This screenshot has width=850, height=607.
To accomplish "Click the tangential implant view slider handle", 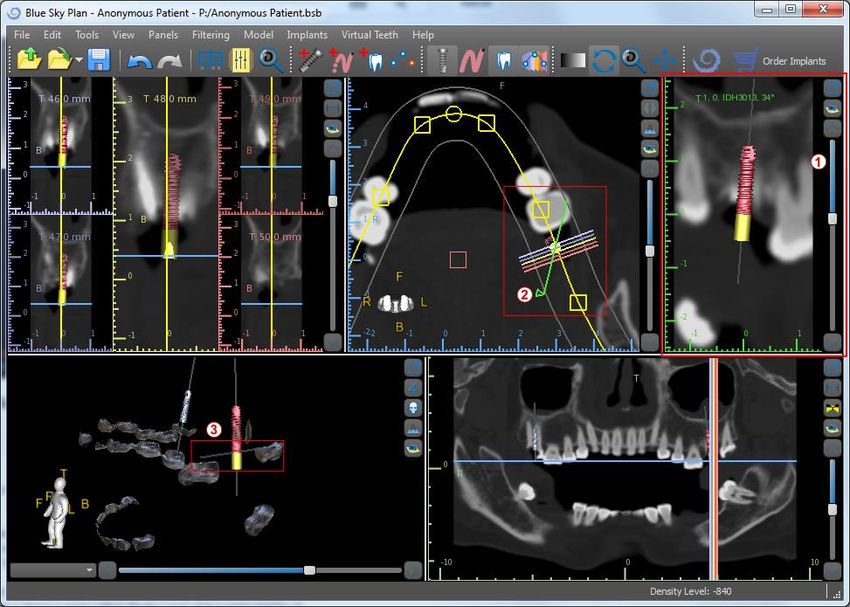I will [x=832, y=218].
